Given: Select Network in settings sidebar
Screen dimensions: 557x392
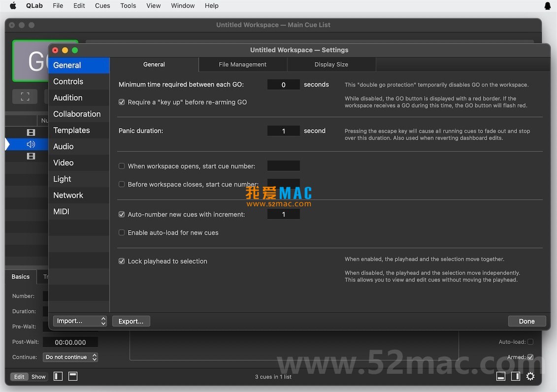Looking at the screenshot, I should click(79, 196).
